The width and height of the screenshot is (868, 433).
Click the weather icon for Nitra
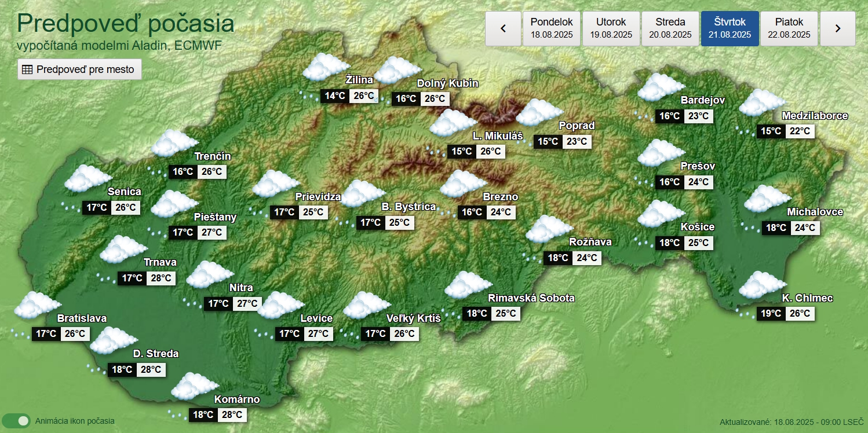click(210, 274)
